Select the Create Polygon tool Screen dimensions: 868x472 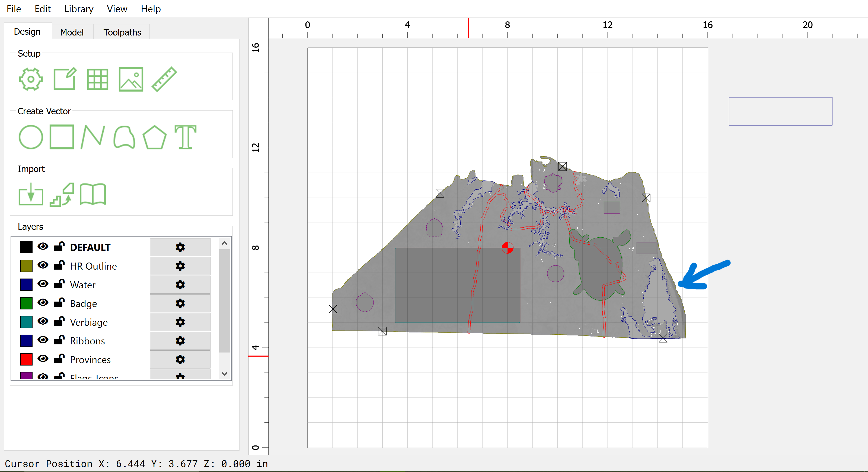click(x=154, y=137)
